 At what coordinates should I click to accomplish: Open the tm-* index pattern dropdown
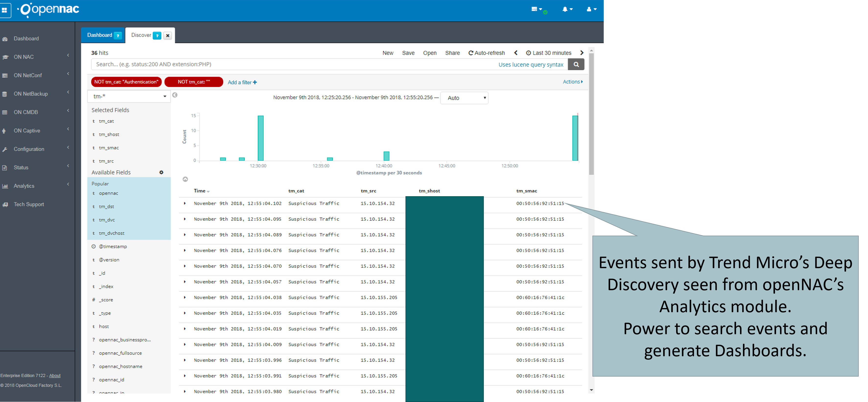(129, 96)
